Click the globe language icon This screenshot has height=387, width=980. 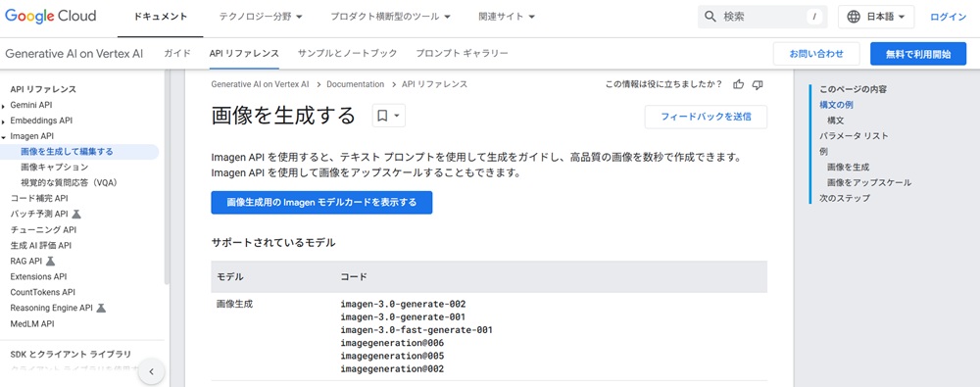[x=854, y=17]
